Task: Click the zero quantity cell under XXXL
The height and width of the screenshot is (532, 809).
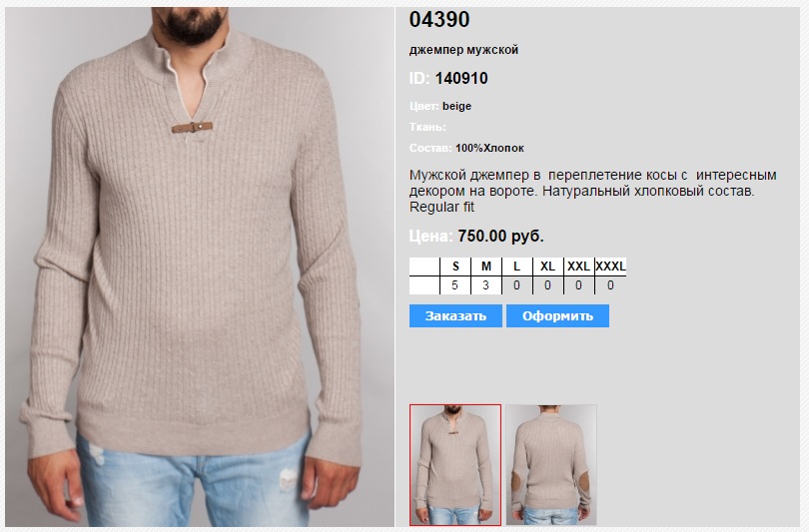Action: click(611, 285)
